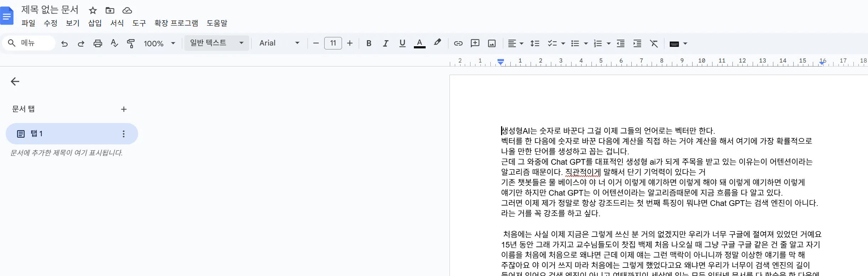Expand numbered list options arrow
The height and width of the screenshot is (276, 868).
(609, 44)
